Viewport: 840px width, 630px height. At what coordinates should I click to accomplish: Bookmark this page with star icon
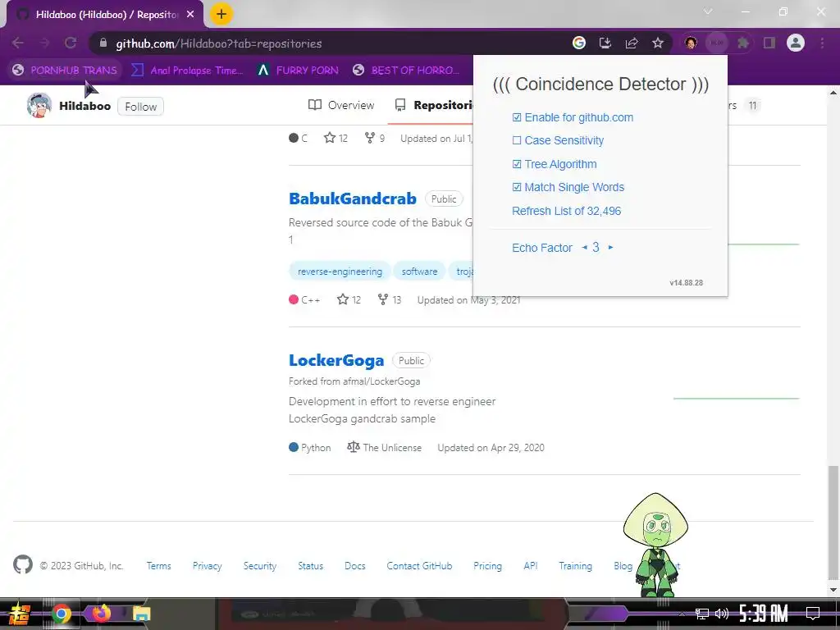coord(658,43)
